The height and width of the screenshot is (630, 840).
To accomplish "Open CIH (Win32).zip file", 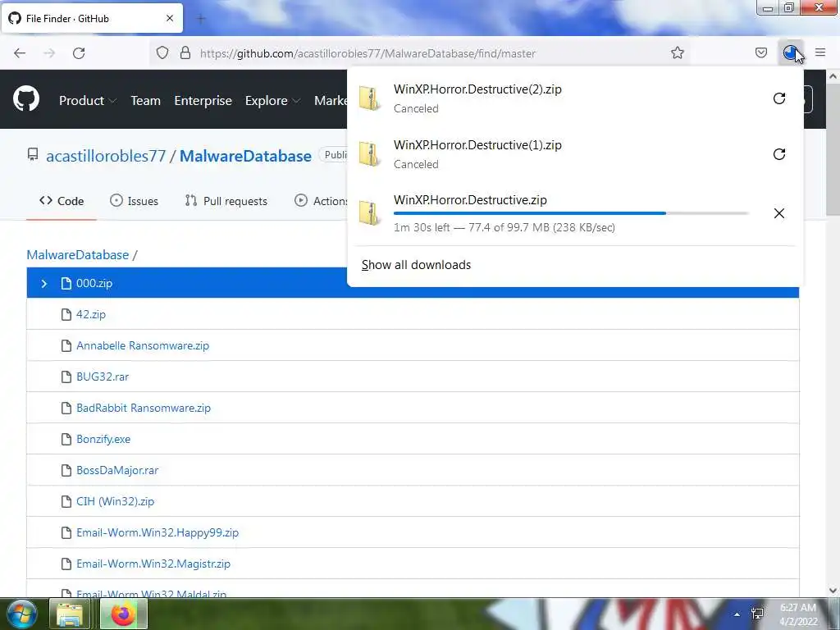I will [x=115, y=501].
